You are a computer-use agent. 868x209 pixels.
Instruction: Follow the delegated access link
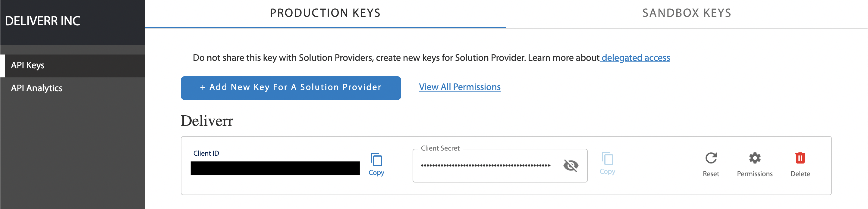click(x=636, y=58)
